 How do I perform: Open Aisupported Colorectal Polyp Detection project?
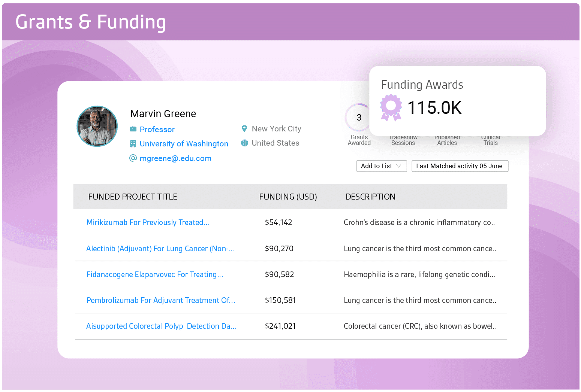[x=162, y=326]
